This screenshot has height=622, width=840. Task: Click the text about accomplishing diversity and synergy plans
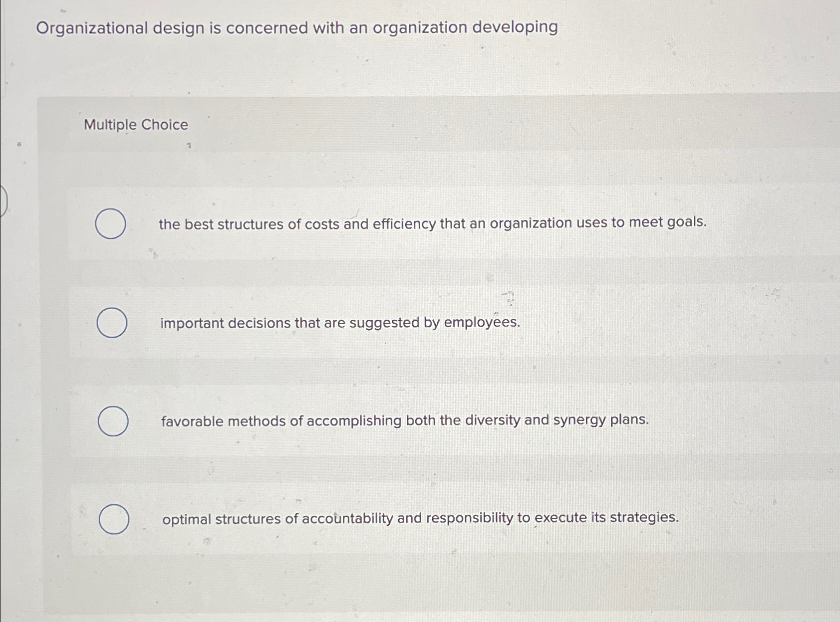(405, 421)
